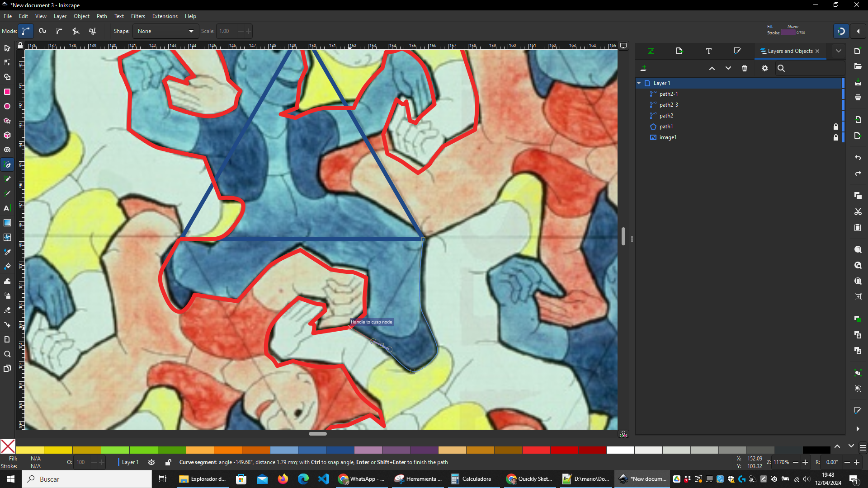Select the Pages tool

[7, 369]
